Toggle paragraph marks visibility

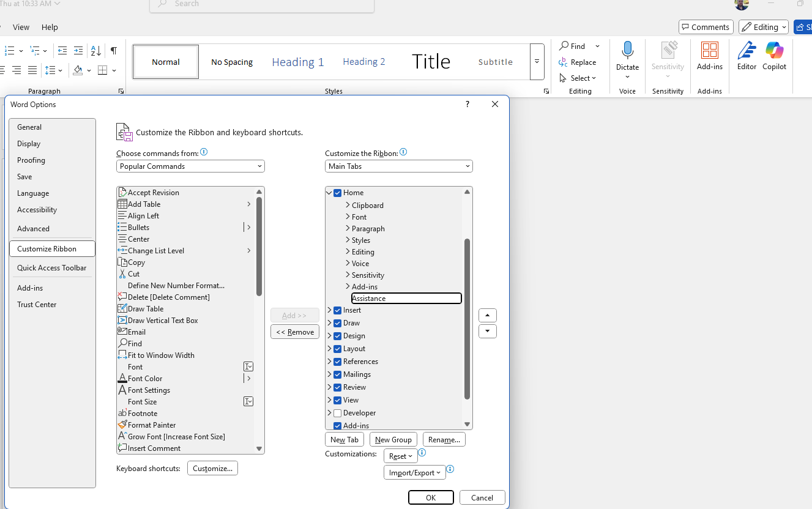coord(114,51)
